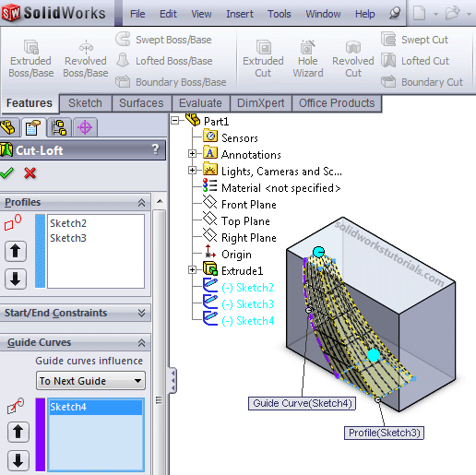Viewport: 476px width, 475px height.
Task: Cancel Cut-Loft with red X
Action: [x=30, y=173]
